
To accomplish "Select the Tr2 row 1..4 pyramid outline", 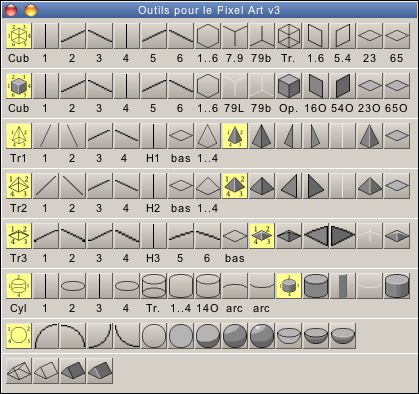I will click(x=208, y=186).
